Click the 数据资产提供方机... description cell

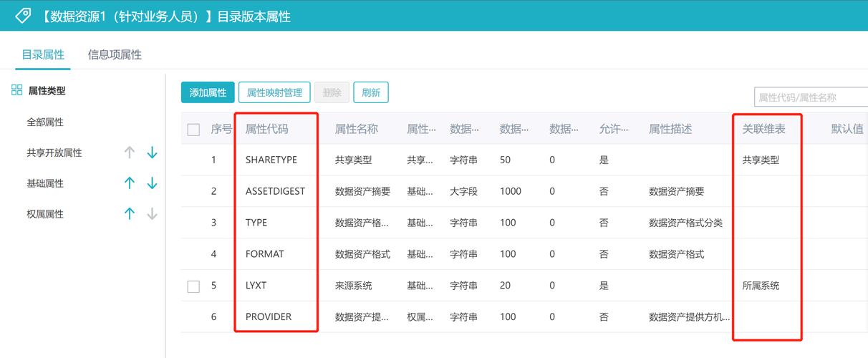click(x=690, y=316)
